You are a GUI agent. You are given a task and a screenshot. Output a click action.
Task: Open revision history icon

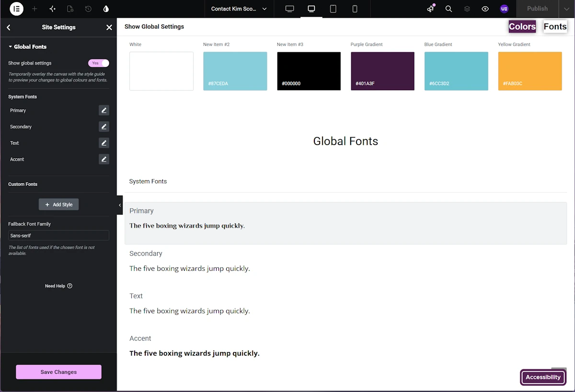pos(88,9)
